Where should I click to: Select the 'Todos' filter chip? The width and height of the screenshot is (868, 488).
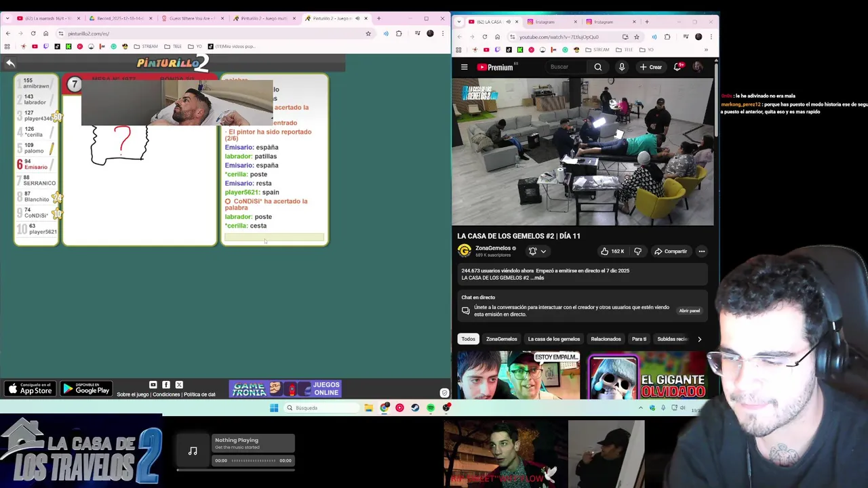click(469, 339)
